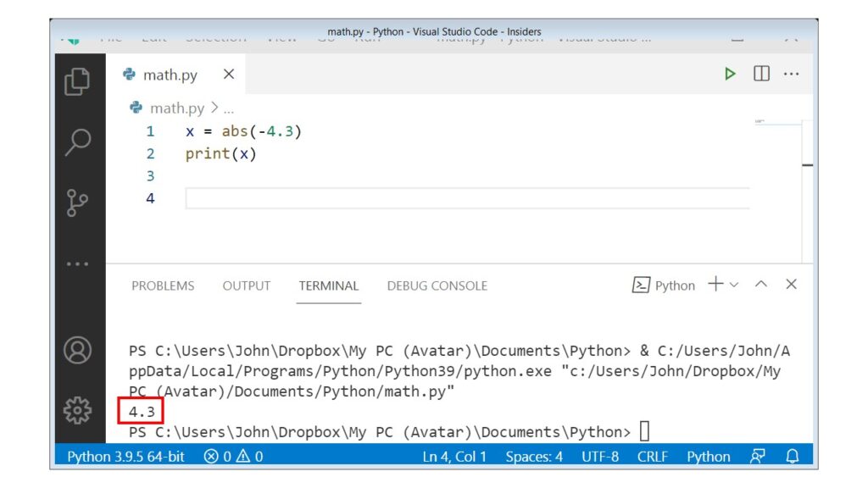The image size is (868, 488).
Task: Click the 4.3 output in the terminal
Action: pyautogui.click(x=142, y=412)
